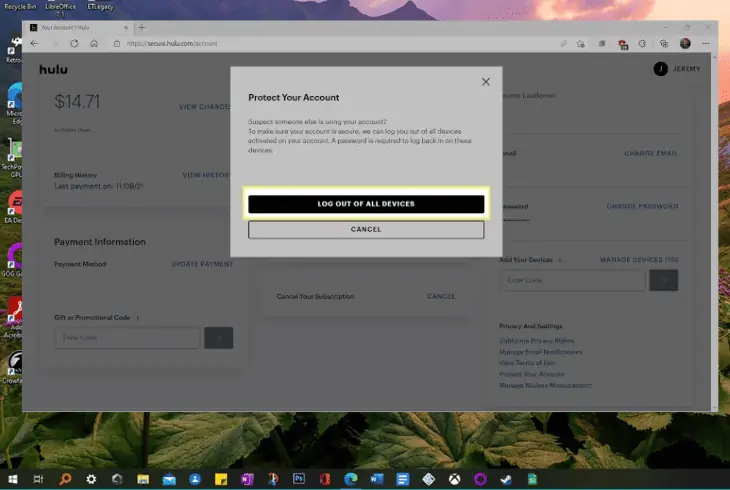Image resolution: width=730 pixels, height=490 pixels.
Task: View site lock information icon
Action: (117, 44)
